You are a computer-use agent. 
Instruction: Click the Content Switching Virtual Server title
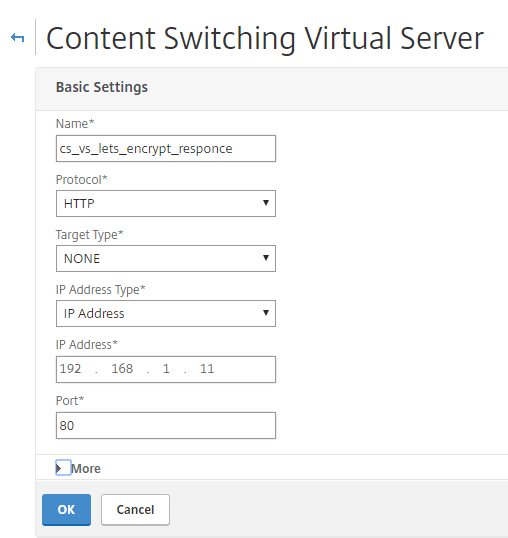(265, 39)
